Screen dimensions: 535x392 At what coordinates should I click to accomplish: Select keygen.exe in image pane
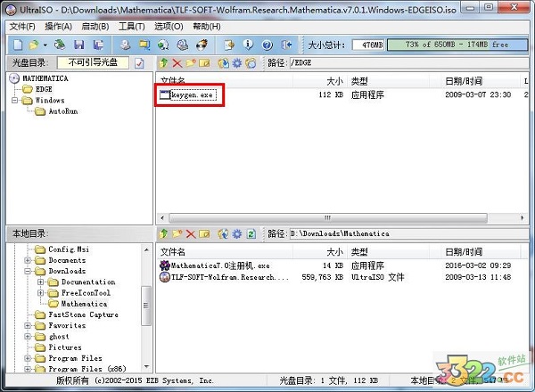[189, 94]
